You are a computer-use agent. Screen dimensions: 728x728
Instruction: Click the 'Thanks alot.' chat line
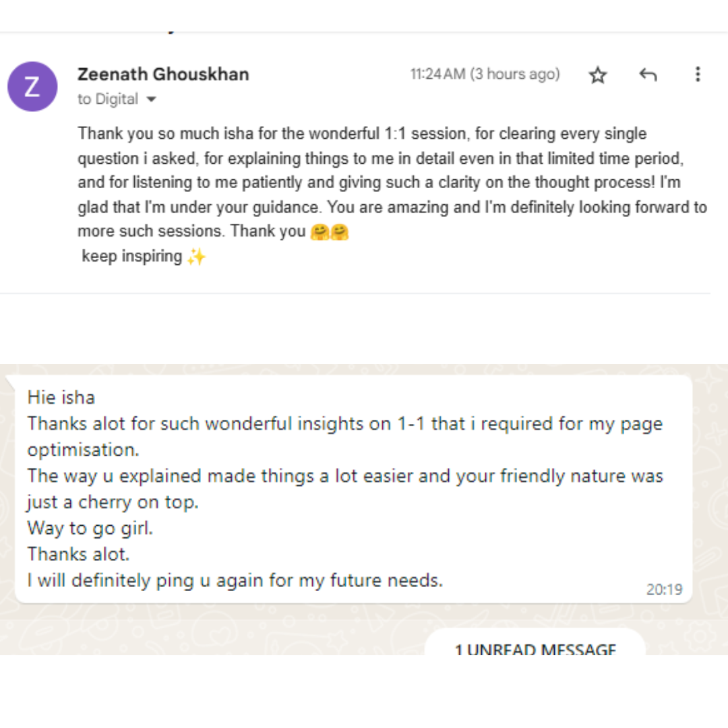pos(79,554)
